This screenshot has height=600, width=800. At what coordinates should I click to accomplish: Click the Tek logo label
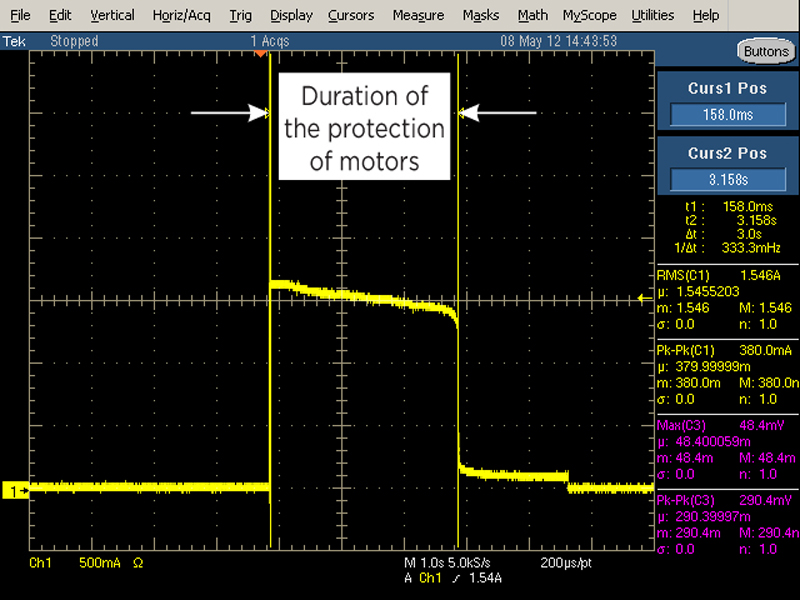14,41
